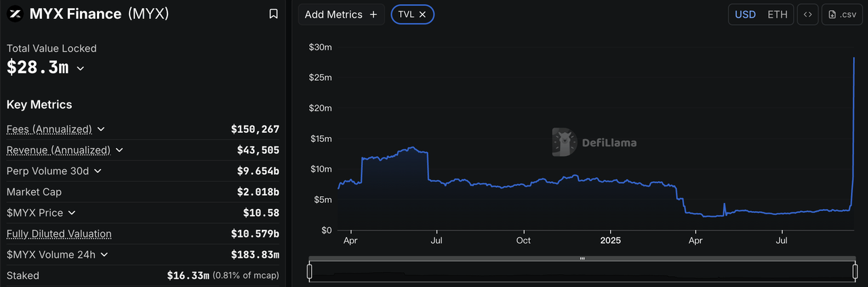Open the Perp Volume 30d dropdown
868x287 pixels.
98,171
